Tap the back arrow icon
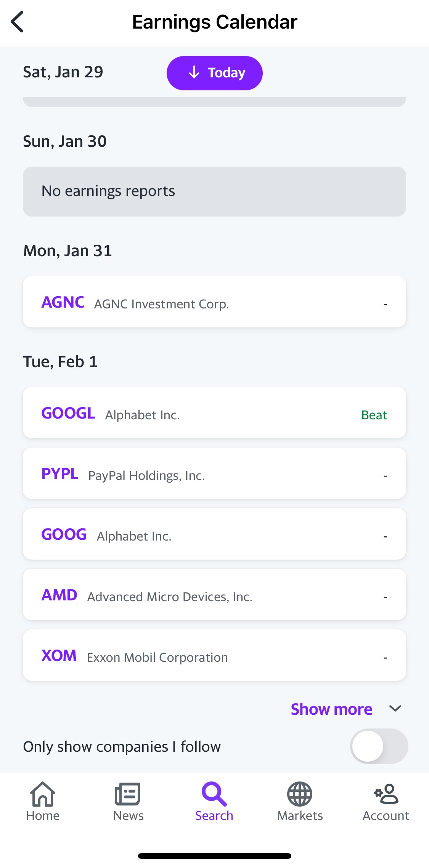Screen dimensions: 429x868 (x=18, y=22)
